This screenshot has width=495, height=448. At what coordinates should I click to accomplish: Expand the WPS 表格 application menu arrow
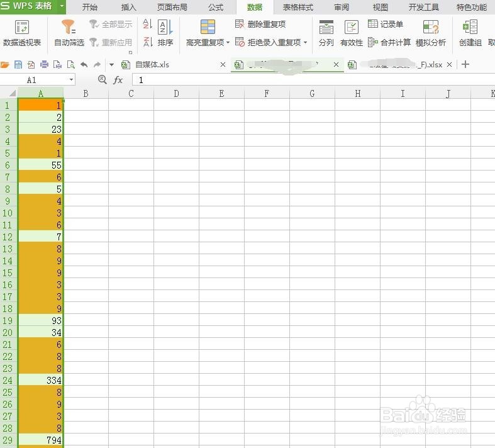62,6
